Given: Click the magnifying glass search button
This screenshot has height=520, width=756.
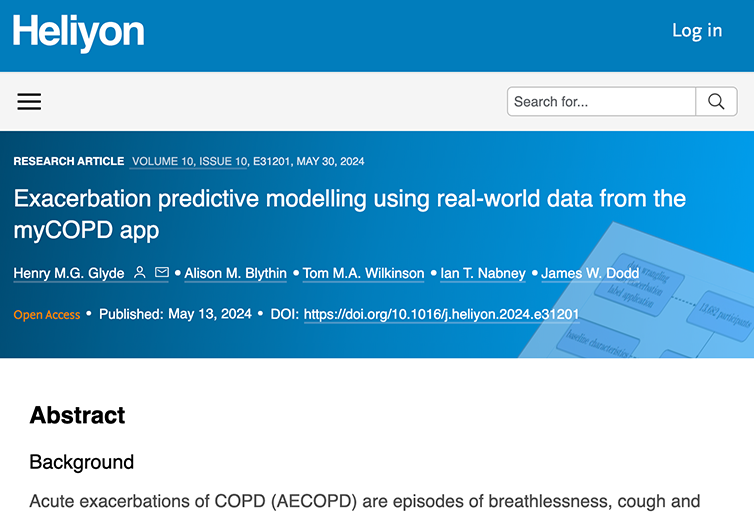Looking at the screenshot, I should [x=716, y=102].
